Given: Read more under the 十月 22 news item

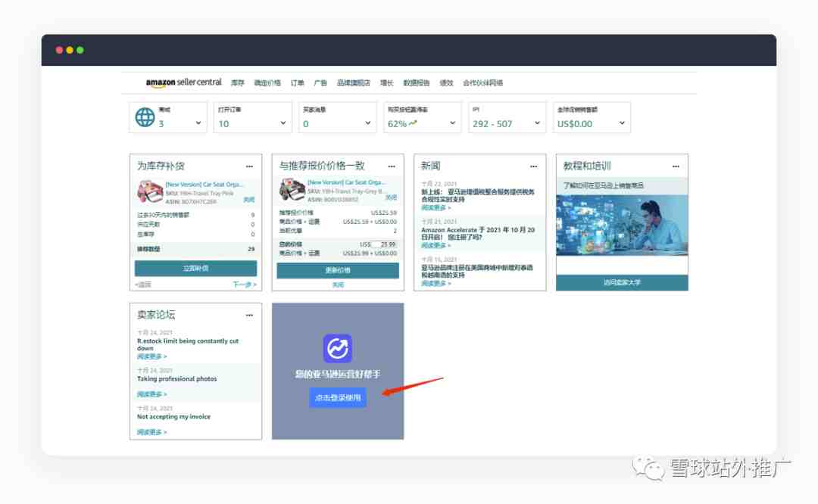Looking at the screenshot, I should (x=436, y=208).
